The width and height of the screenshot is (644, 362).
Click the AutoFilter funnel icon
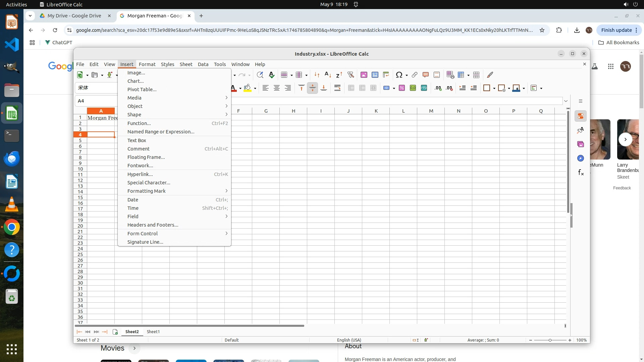pyautogui.click(x=351, y=75)
